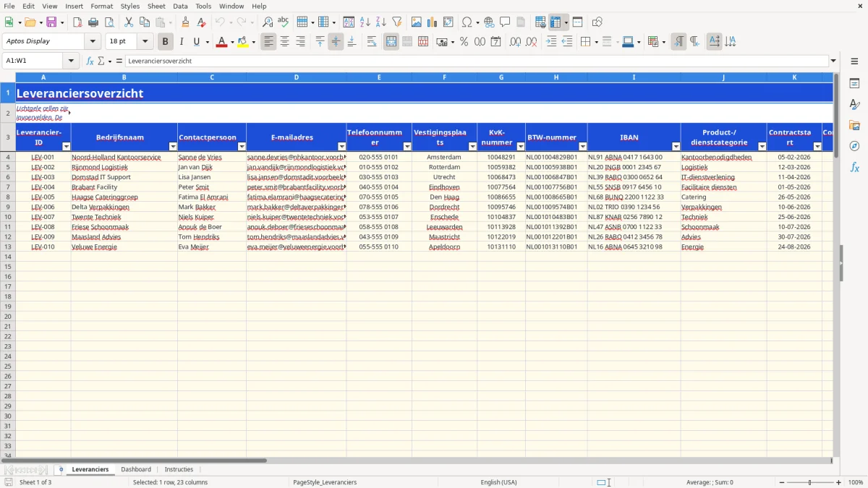The image size is (868, 488).
Task: Print the document with the printer icon
Action: (93, 22)
